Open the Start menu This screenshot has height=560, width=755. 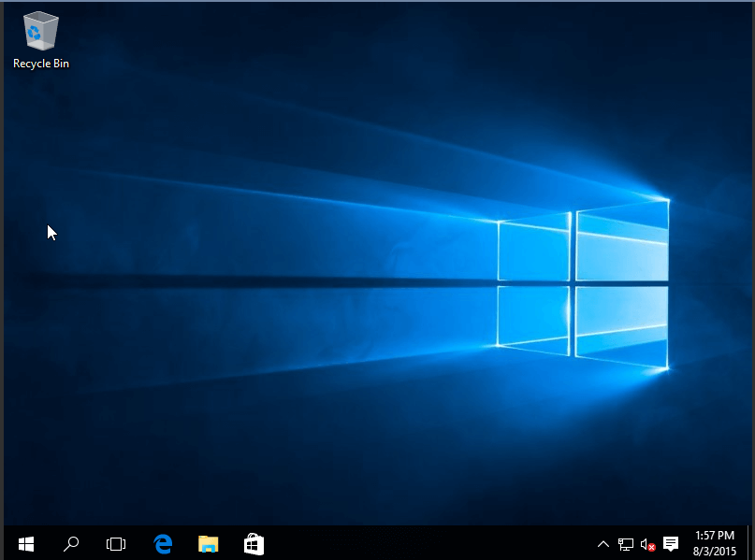pos(26,543)
